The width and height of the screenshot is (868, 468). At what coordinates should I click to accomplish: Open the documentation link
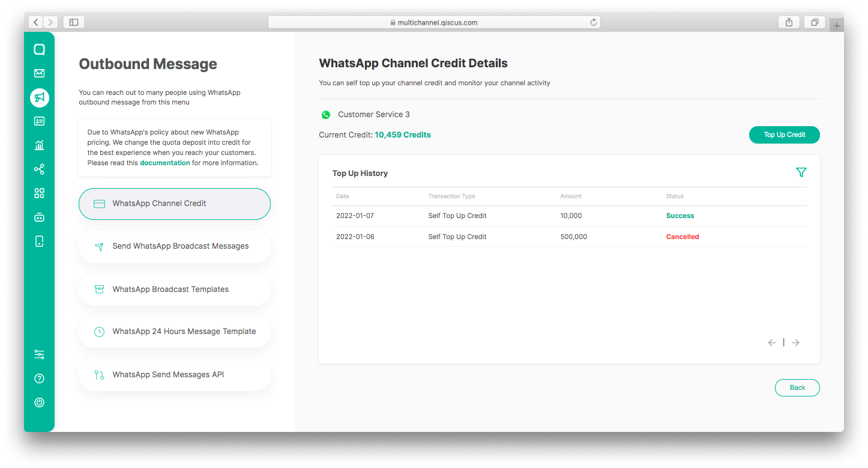(164, 163)
